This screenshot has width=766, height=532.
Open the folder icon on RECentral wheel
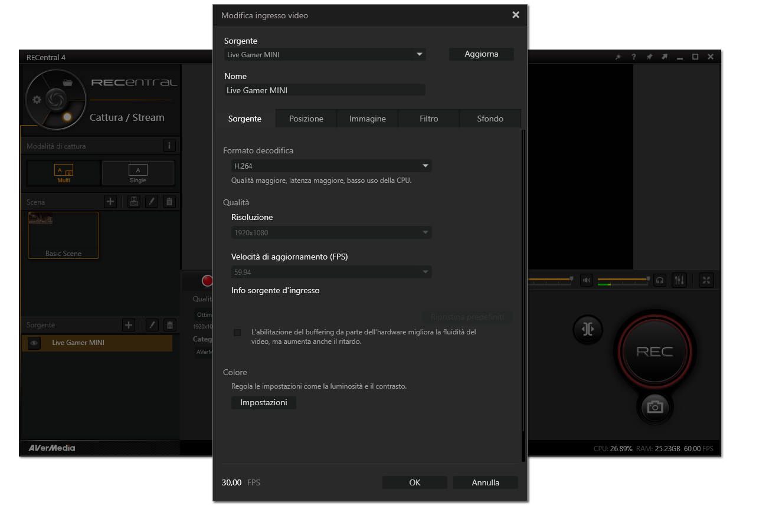tap(67, 83)
